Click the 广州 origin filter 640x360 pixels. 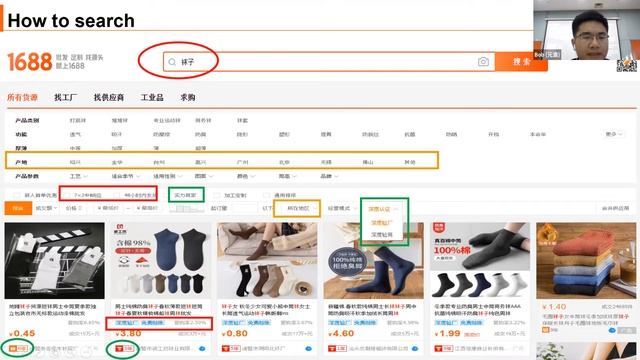pyautogui.click(x=242, y=162)
